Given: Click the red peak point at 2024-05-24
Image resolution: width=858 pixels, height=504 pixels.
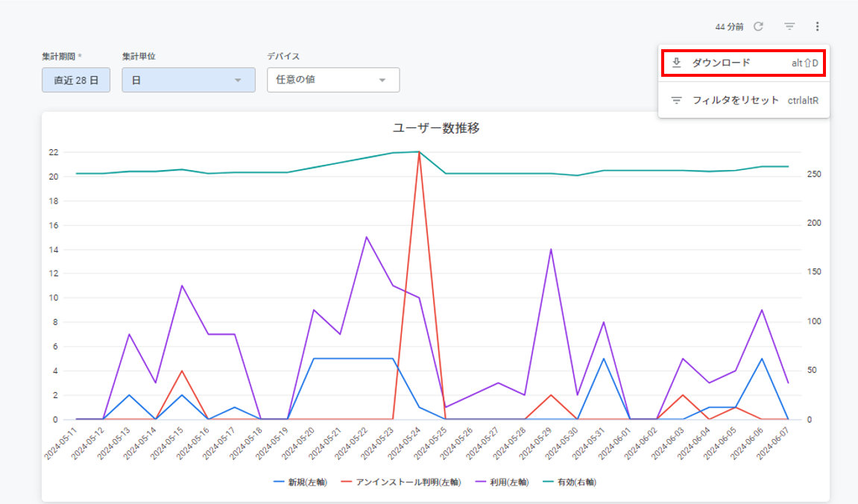Looking at the screenshot, I should click(419, 152).
